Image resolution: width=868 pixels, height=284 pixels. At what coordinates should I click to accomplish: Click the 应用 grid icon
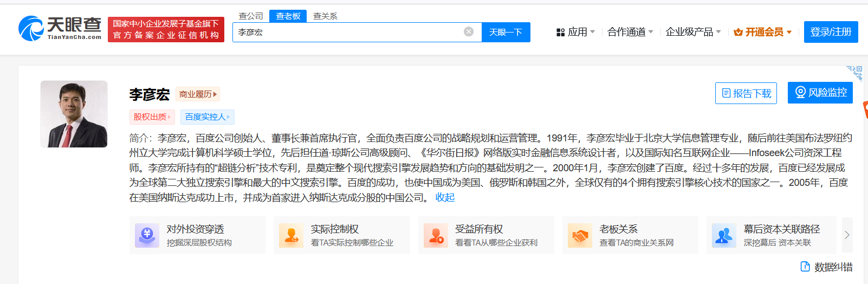tap(560, 33)
